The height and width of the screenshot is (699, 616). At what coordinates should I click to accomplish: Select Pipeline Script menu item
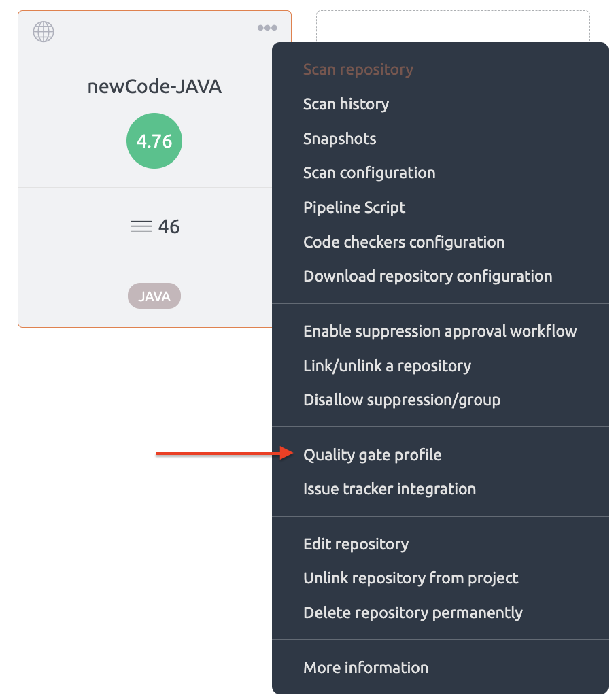point(354,207)
